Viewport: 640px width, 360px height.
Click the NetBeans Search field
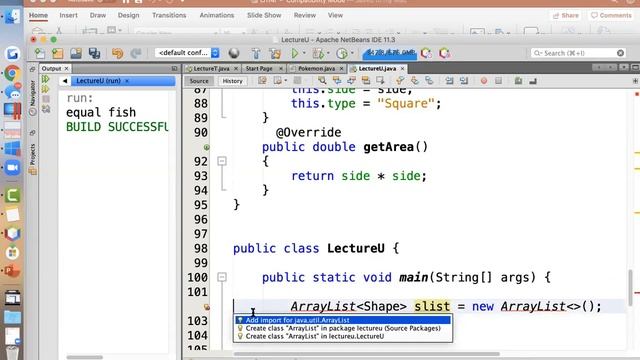pyautogui.click(x=578, y=53)
